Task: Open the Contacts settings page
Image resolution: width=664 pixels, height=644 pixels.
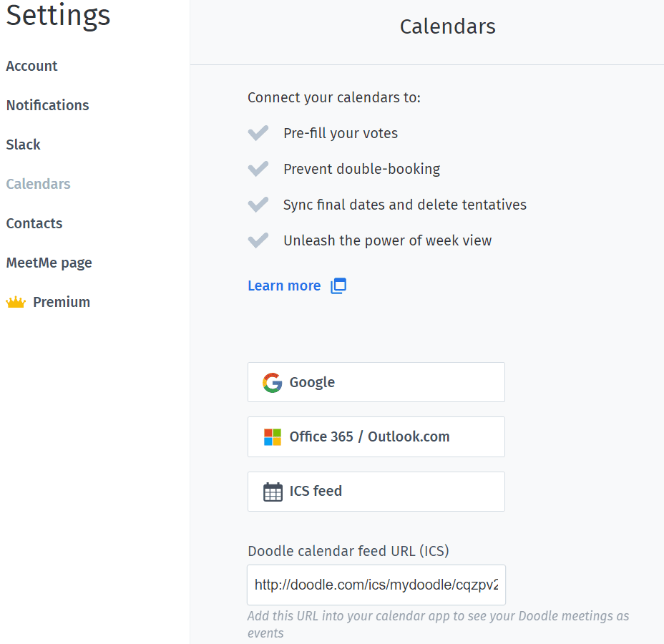Action: pyautogui.click(x=34, y=223)
